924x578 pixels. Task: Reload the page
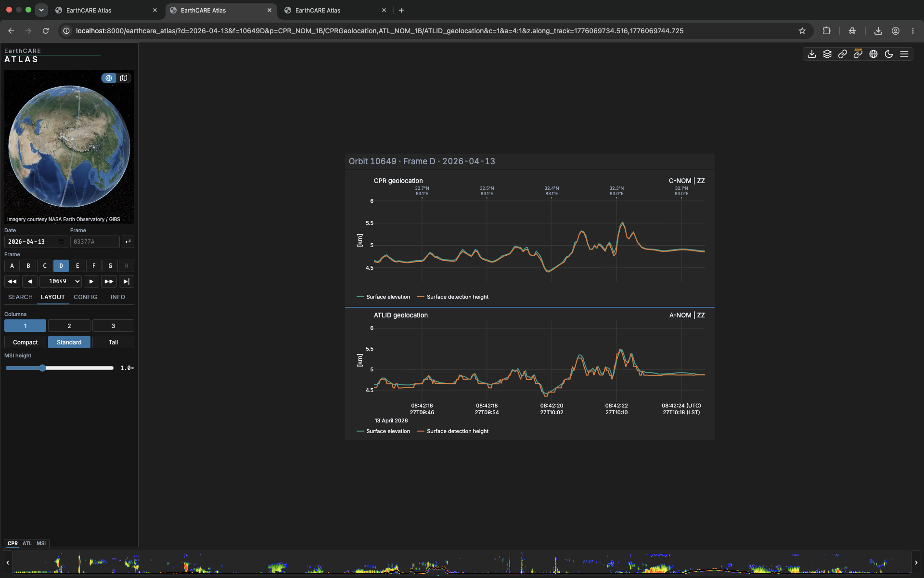point(46,31)
